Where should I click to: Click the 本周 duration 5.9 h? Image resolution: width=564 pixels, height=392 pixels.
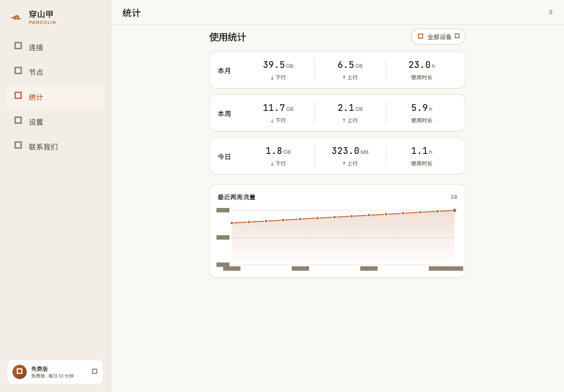(422, 108)
